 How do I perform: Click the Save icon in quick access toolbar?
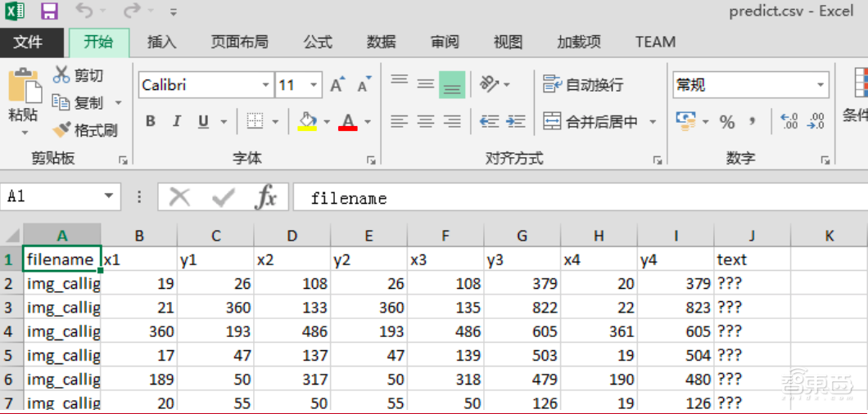[x=49, y=11]
